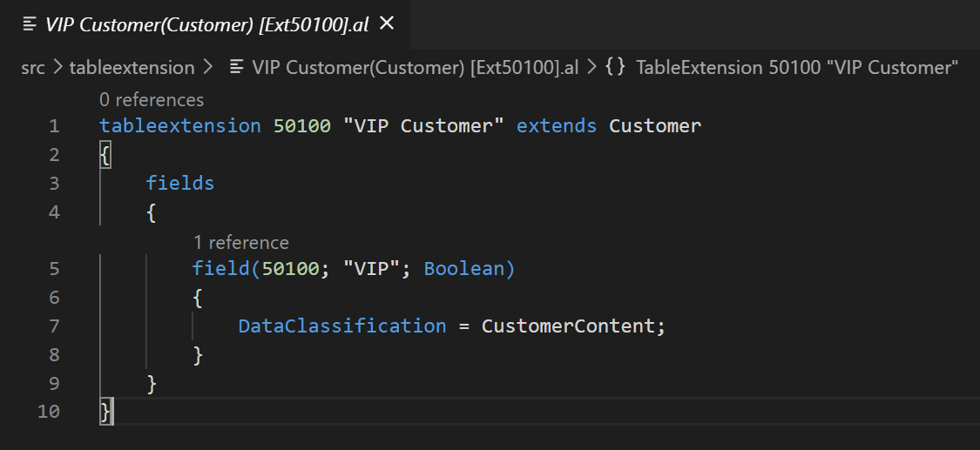The height and width of the screenshot is (450, 980).
Task: Click the Boolean type keyword
Action: coord(464,269)
